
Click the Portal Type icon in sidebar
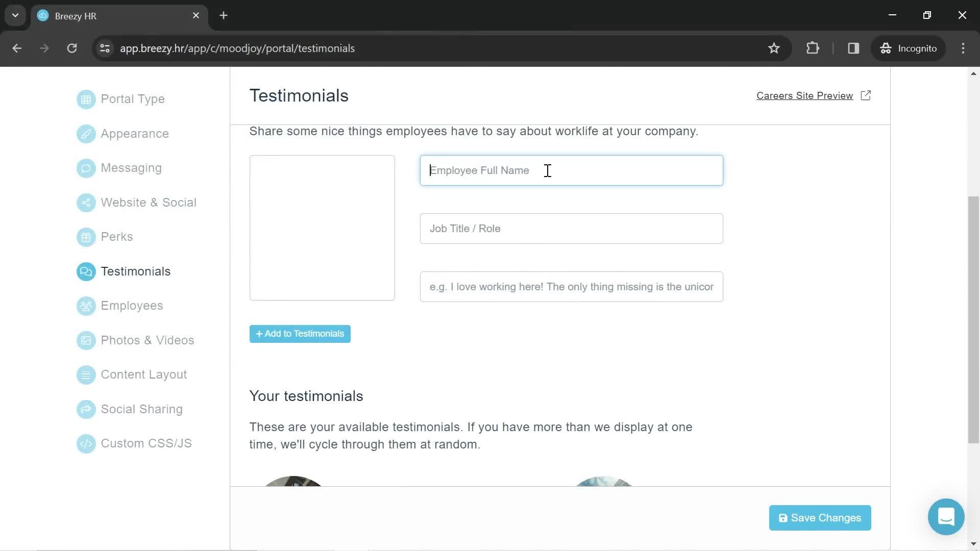tap(86, 99)
